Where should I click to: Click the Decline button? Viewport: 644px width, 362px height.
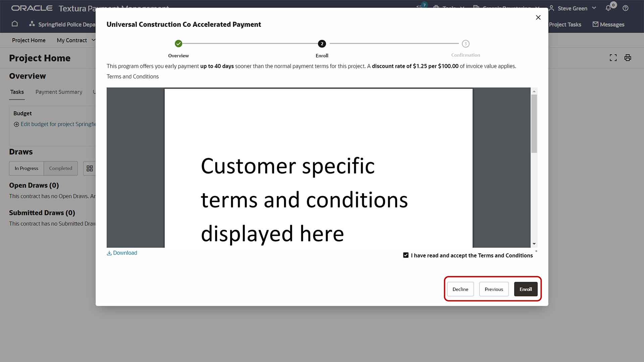pos(460,289)
